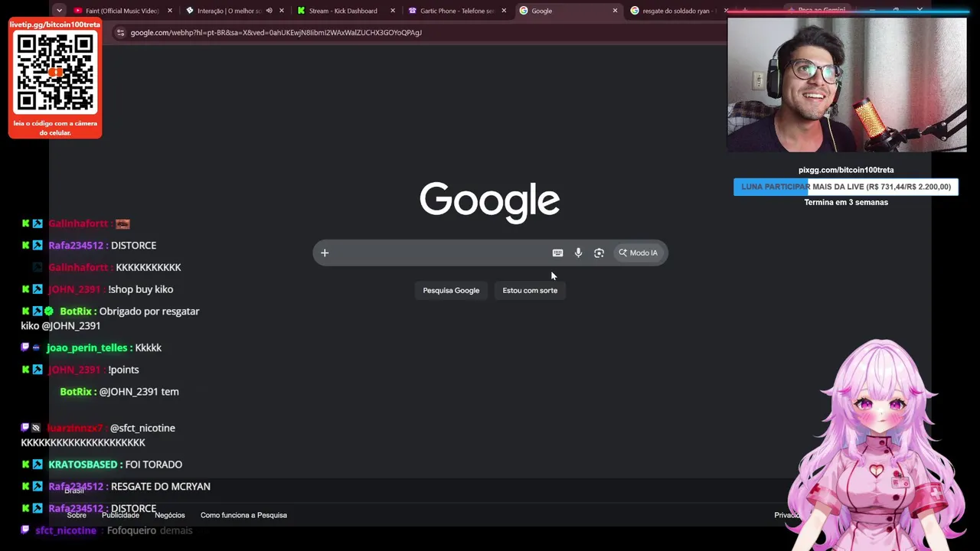Click chat username joao_perin_telles
The width and height of the screenshot is (980, 551).
(x=87, y=348)
